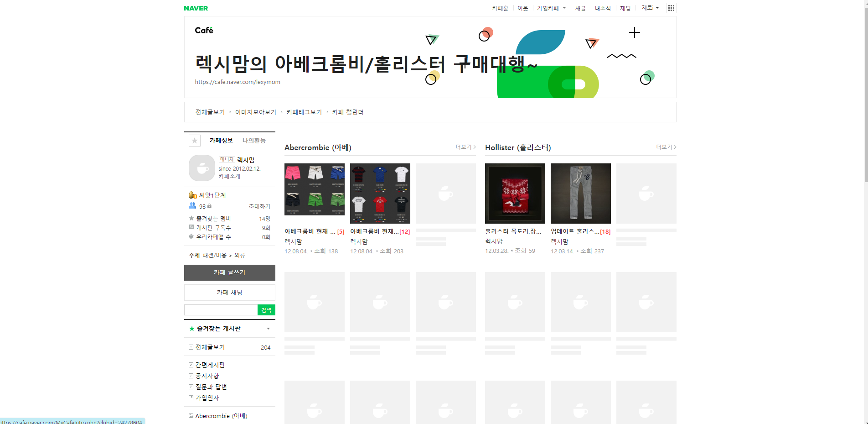Open the cafe URL cafe.naver.com/lexymom
868x424 pixels.
coord(238,82)
